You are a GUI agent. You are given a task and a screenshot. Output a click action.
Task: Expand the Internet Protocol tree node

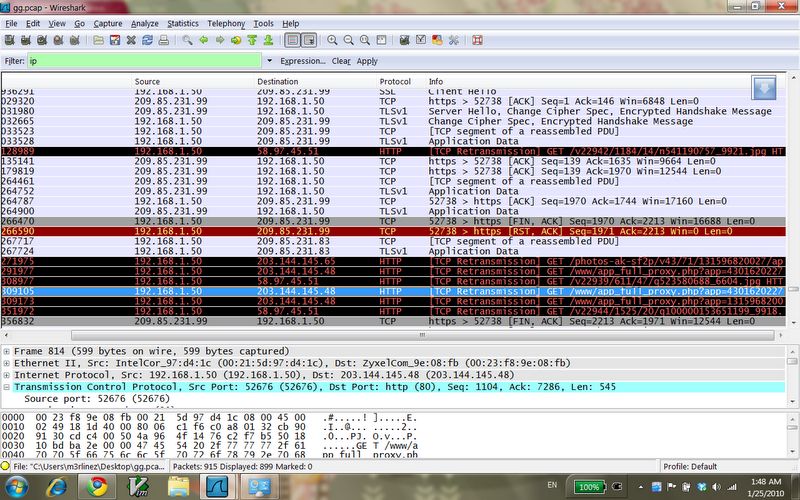pyautogui.click(x=7, y=375)
